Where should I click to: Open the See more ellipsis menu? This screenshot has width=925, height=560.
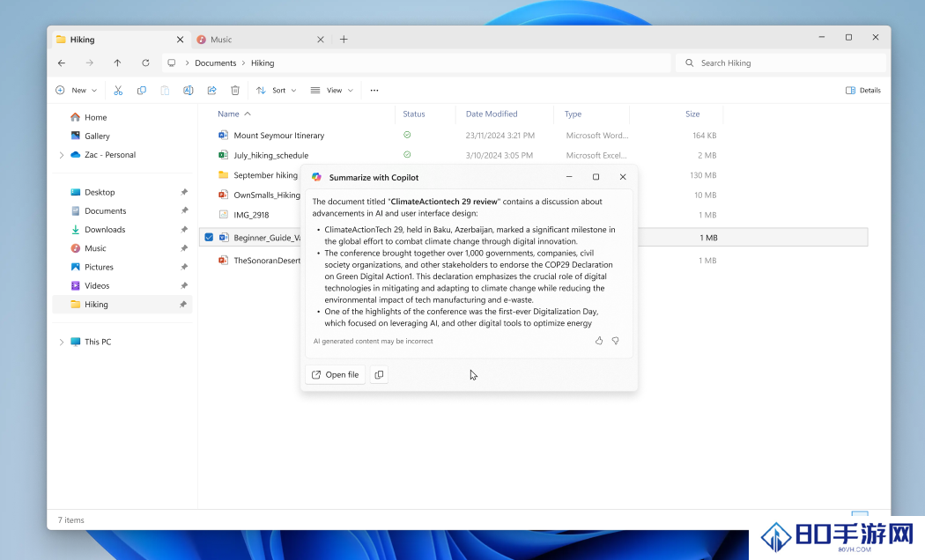(x=374, y=90)
